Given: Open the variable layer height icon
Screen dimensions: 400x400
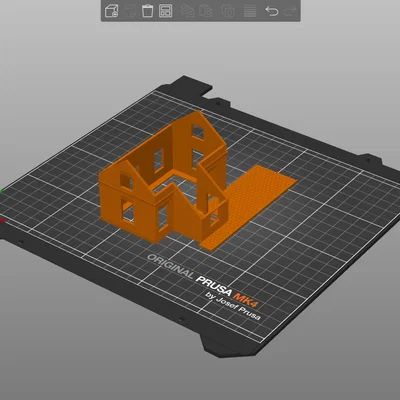Looking at the screenshot, I should point(250,11).
